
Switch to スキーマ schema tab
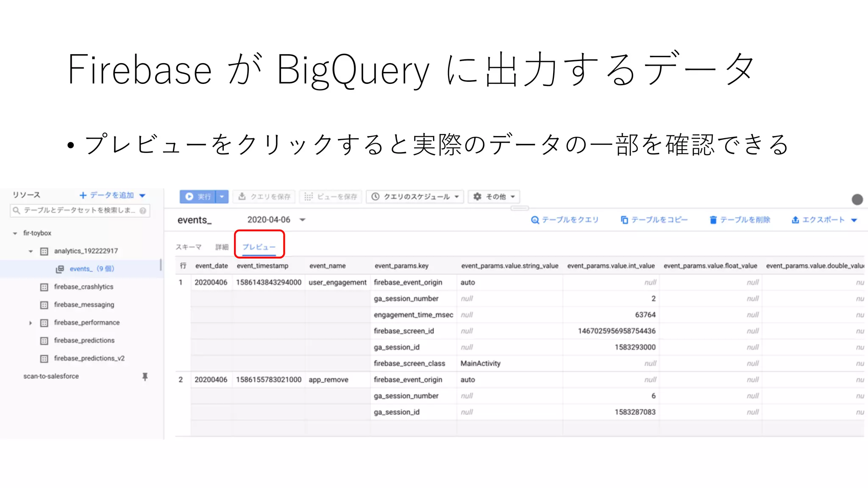pos(189,247)
